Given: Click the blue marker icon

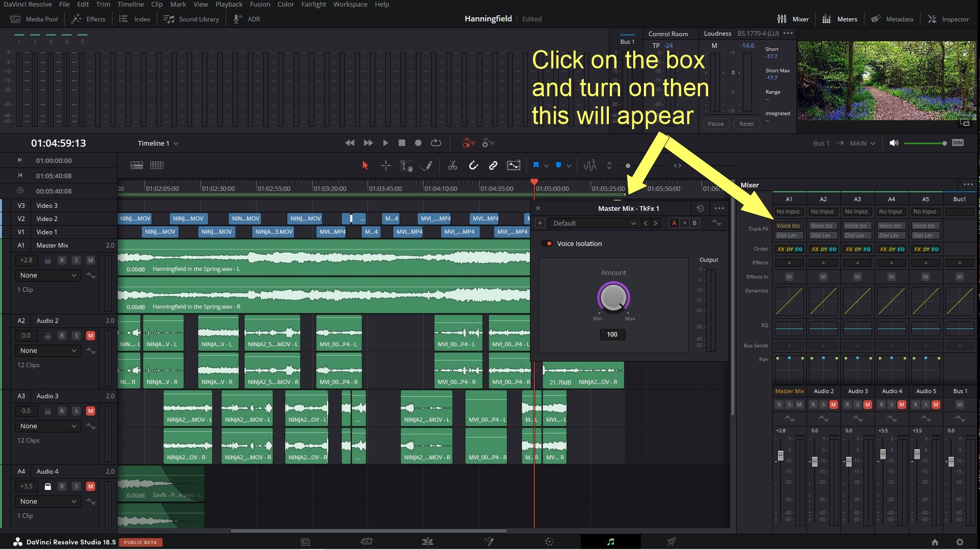Looking at the screenshot, I should (558, 166).
